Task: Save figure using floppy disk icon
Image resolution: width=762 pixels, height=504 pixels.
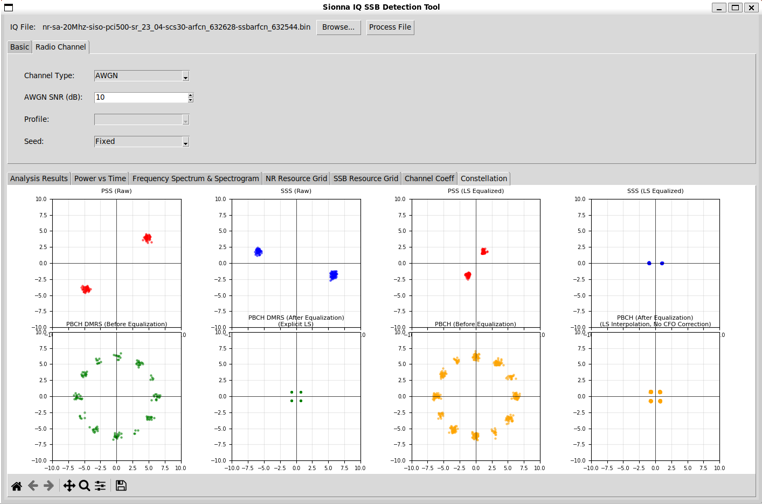Action: 121,486
